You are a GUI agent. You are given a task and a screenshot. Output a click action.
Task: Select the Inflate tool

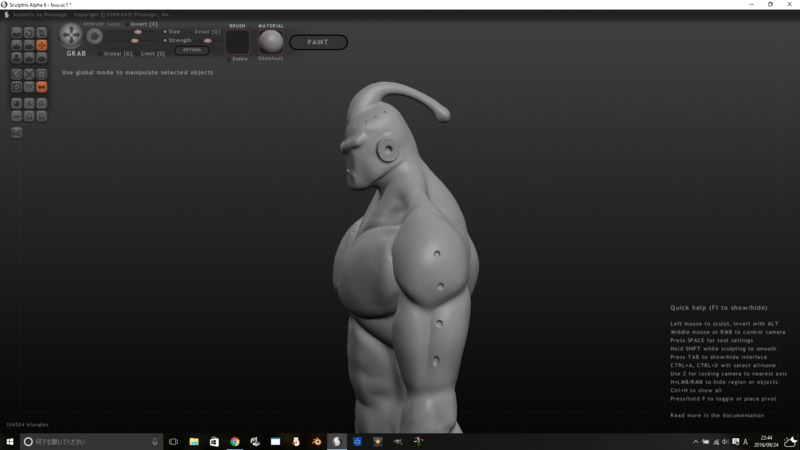click(x=16, y=58)
